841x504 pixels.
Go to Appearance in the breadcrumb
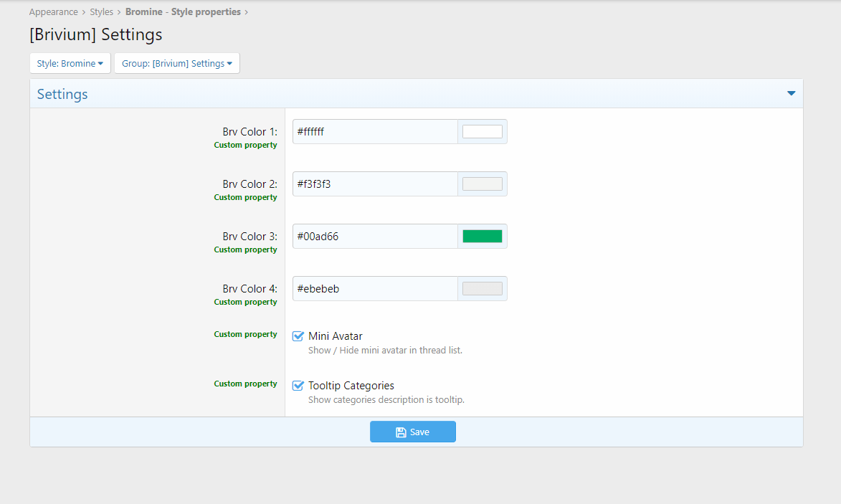[x=54, y=12]
